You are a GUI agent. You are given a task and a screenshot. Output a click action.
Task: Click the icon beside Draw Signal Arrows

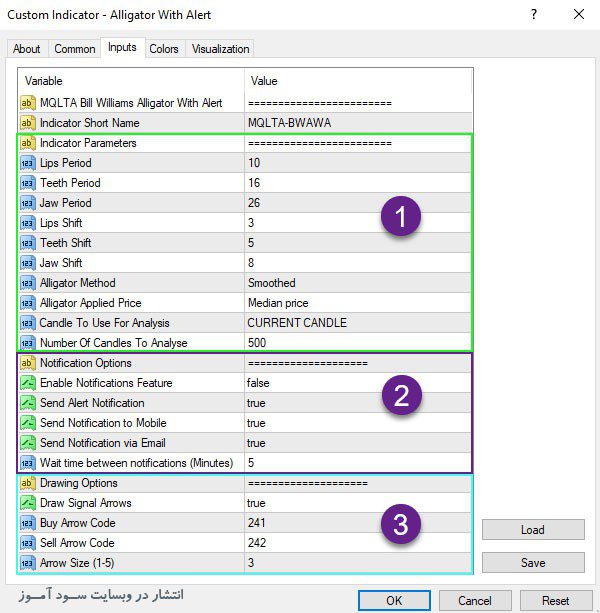tap(28, 503)
